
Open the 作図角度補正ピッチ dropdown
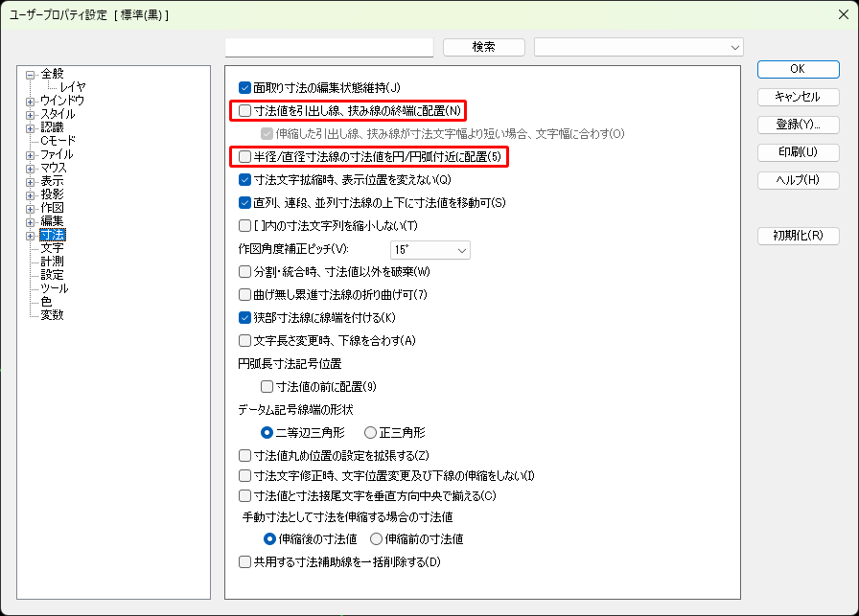click(430, 250)
